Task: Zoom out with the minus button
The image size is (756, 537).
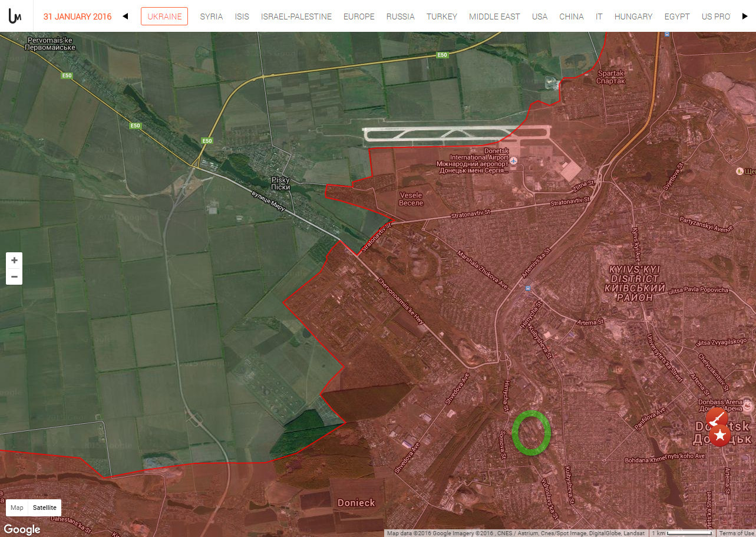Action: (14, 276)
